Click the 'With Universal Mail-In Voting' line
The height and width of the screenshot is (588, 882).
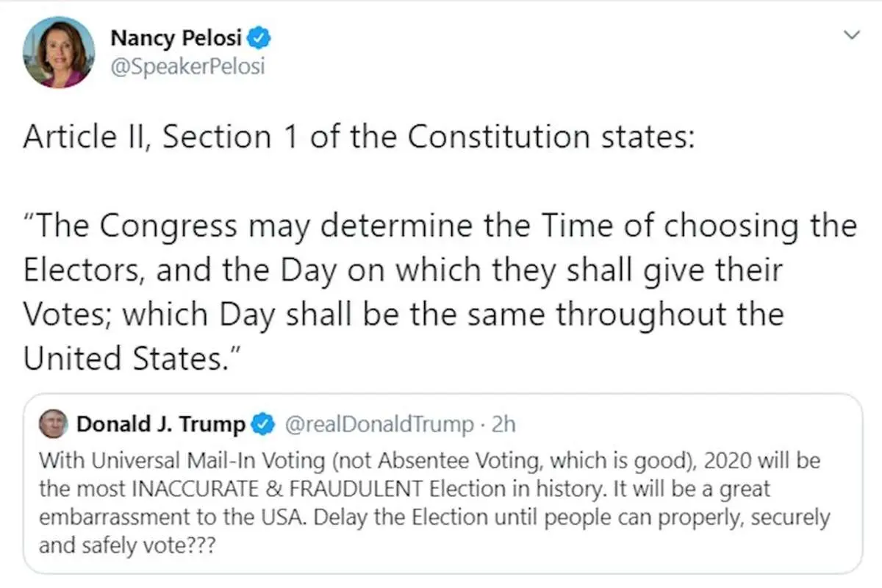pos(429,462)
